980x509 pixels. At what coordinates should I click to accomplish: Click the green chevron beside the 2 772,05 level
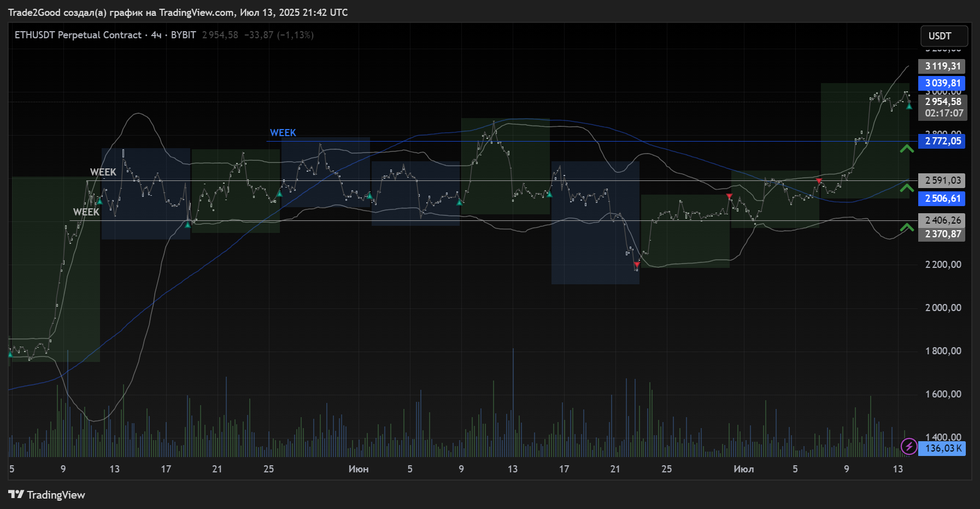pos(907,149)
